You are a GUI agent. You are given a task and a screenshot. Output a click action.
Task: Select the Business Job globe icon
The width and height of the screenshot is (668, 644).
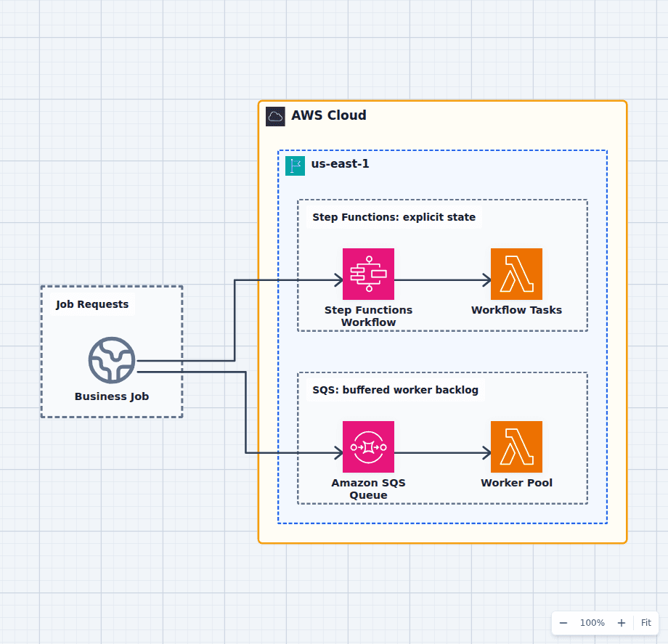click(112, 360)
